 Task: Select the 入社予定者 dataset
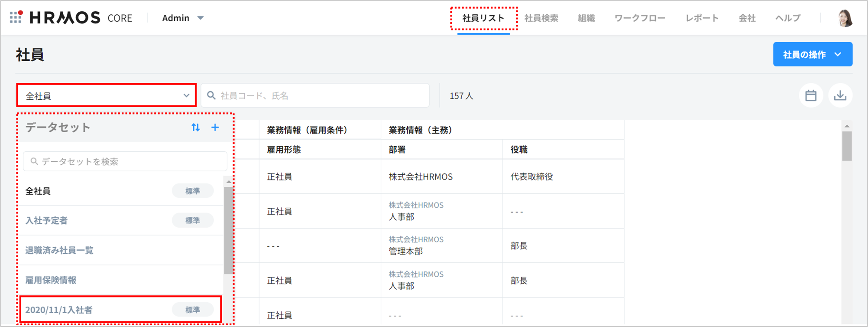pyautogui.click(x=47, y=220)
